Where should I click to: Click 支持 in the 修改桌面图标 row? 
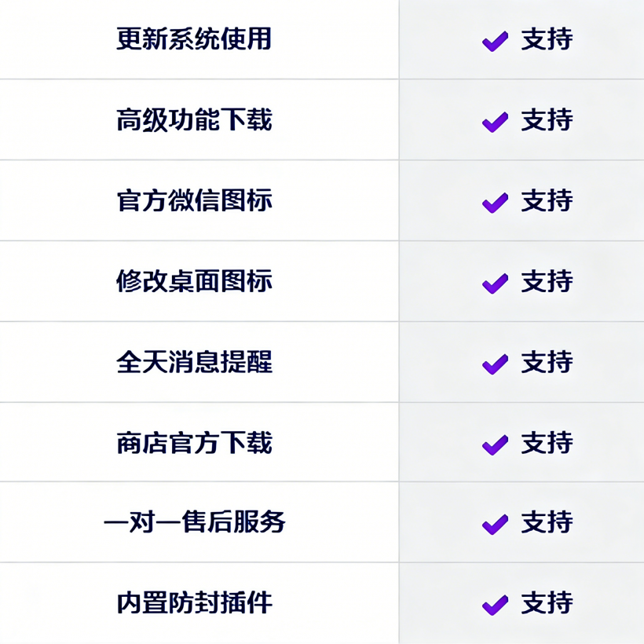(x=547, y=282)
